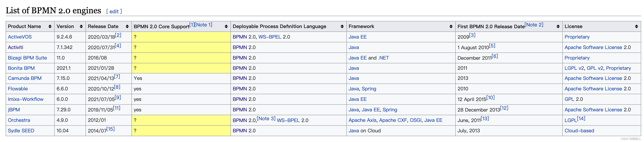Open LGPL license link in Orchestra row
The height and width of the screenshot is (142, 644).
click(570, 120)
